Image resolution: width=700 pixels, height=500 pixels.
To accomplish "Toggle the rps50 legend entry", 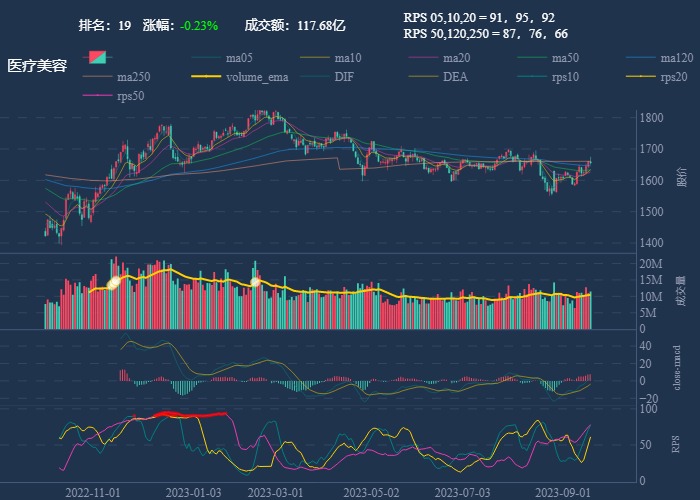I will [97, 96].
